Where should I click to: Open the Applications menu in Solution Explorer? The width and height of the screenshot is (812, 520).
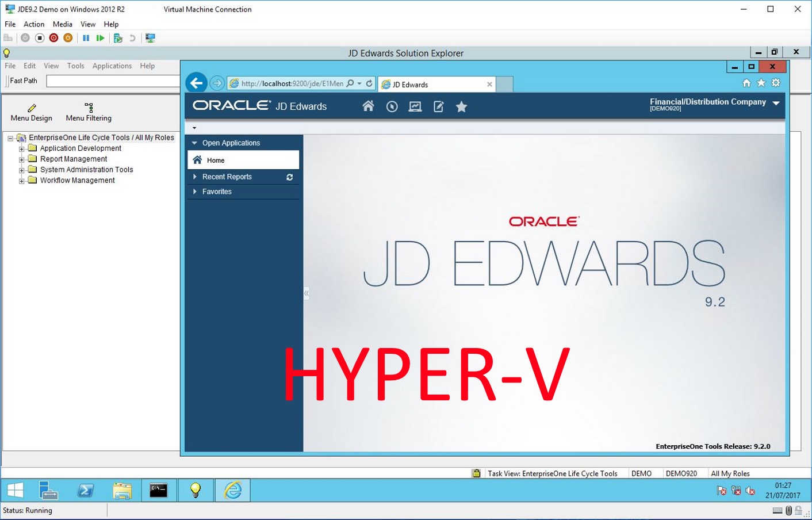112,66
